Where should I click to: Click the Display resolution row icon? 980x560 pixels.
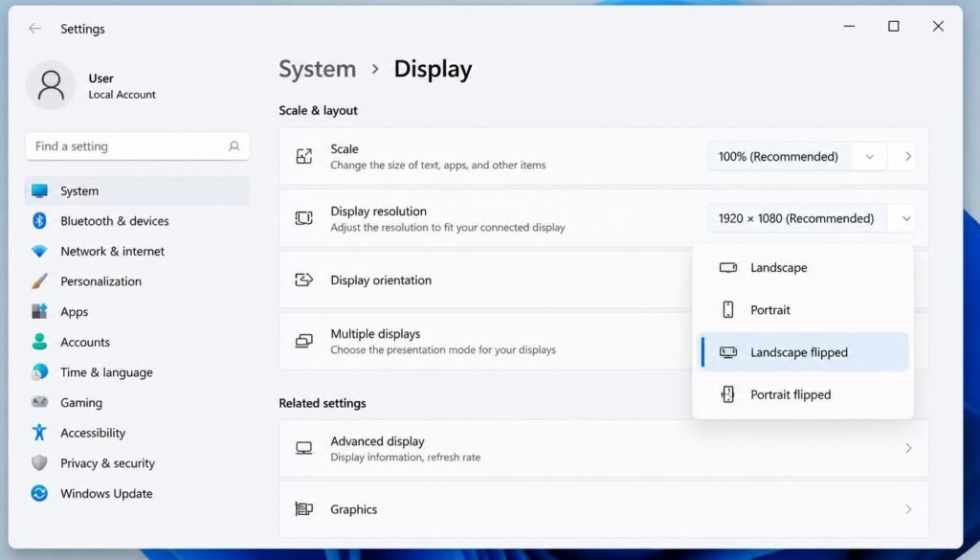point(303,218)
